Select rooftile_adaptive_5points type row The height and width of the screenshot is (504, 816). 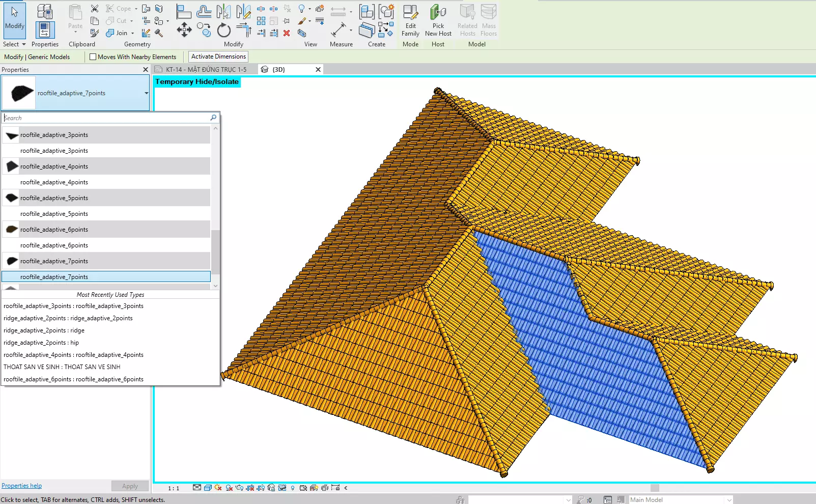pos(106,214)
